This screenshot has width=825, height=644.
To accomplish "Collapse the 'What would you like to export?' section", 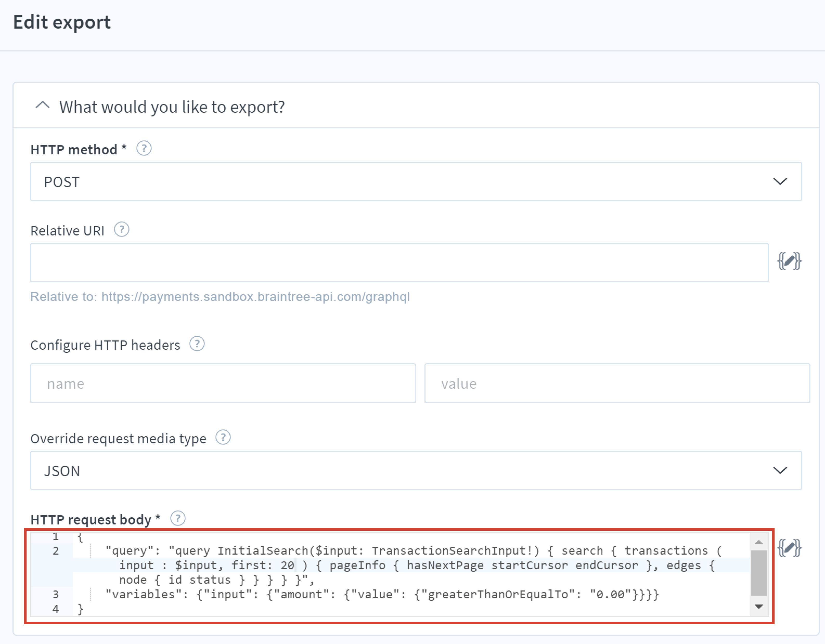I will pyautogui.click(x=42, y=106).
